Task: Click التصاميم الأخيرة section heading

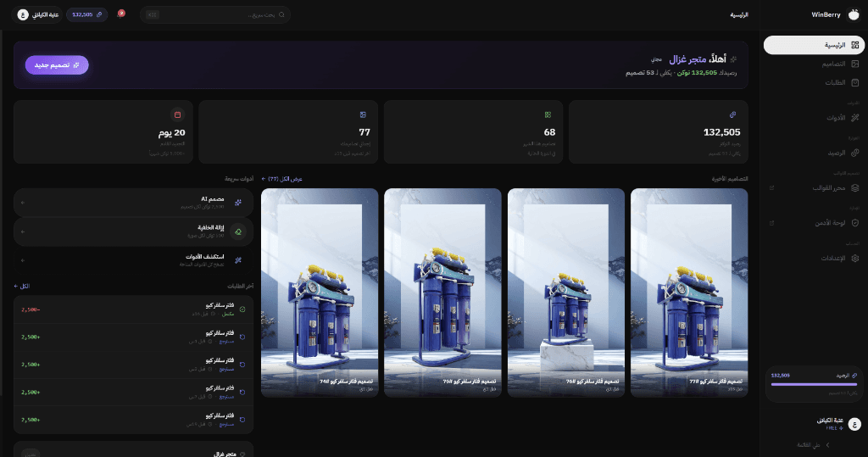Action: 730,179
